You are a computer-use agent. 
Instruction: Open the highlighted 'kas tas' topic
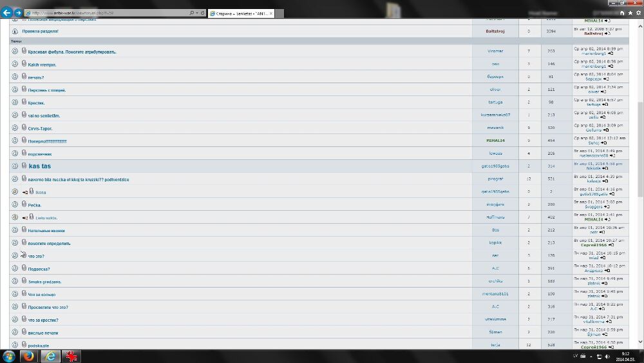40,166
